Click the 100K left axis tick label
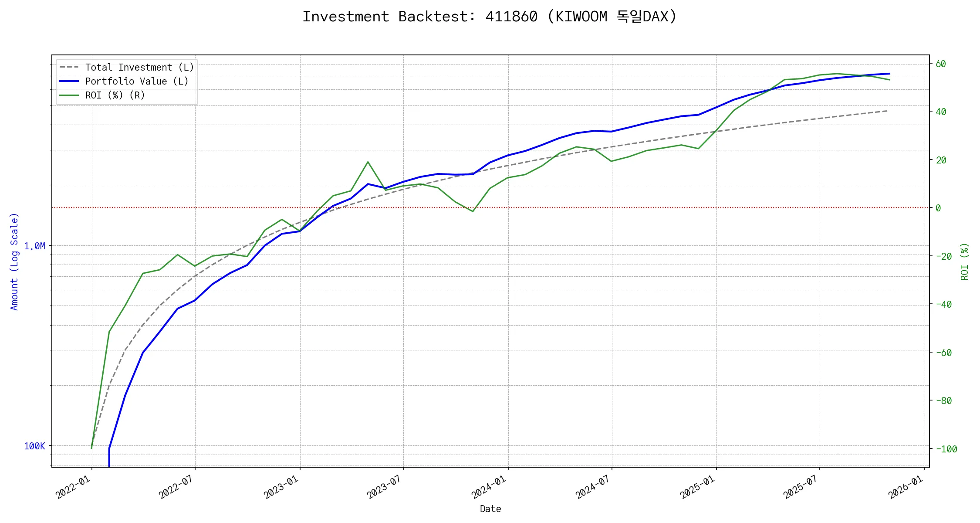The width and height of the screenshot is (980, 523). pos(34,446)
